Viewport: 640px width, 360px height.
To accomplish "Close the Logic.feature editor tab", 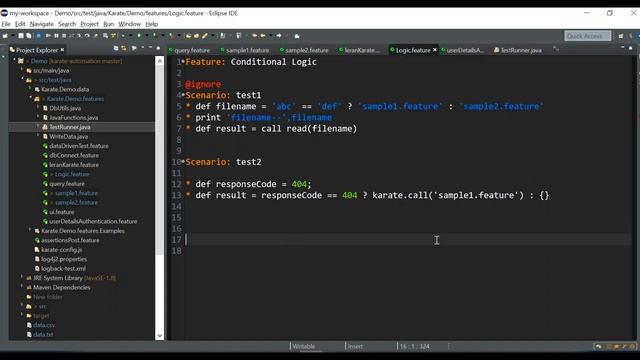I will click(x=435, y=50).
